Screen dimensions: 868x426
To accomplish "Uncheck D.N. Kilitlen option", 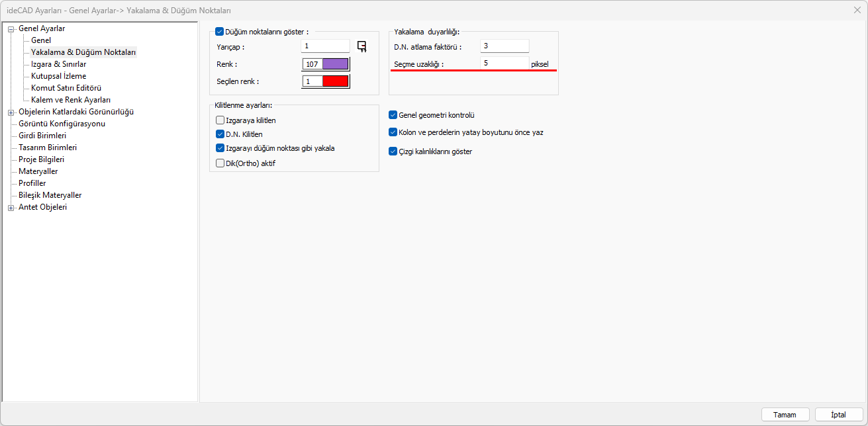I will [x=220, y=134].
